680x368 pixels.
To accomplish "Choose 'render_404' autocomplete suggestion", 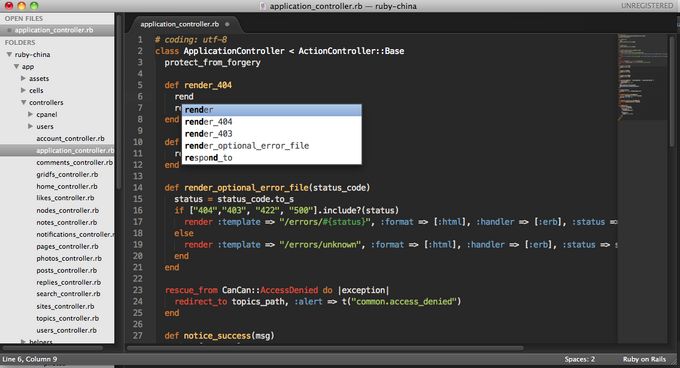I will click(x=271, y=122).
